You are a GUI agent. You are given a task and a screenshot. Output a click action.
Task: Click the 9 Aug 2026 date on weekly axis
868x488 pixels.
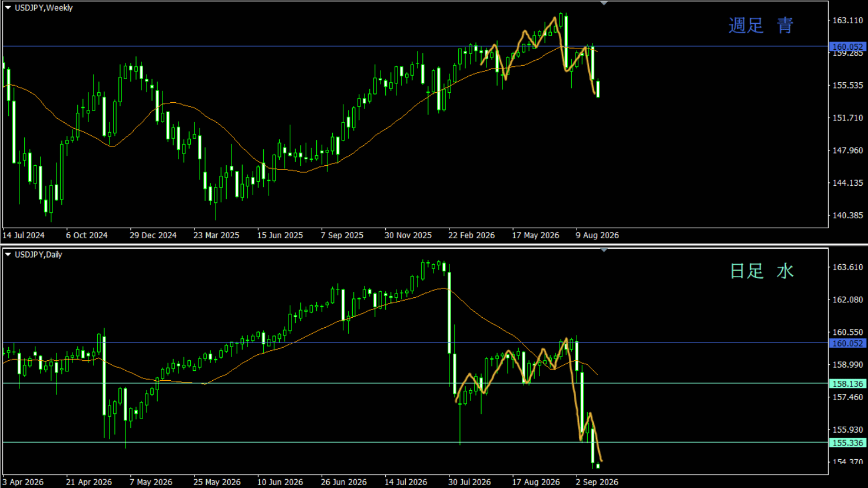[x=597, y=235]
